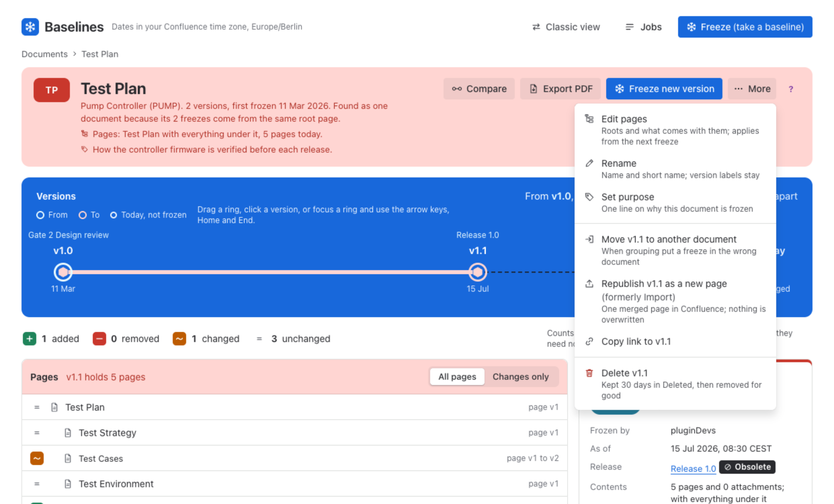The height and width of the screenshot is (504, 834).
Task: Click the tag icon before the firmware purpose line
Action: point(84,149)
